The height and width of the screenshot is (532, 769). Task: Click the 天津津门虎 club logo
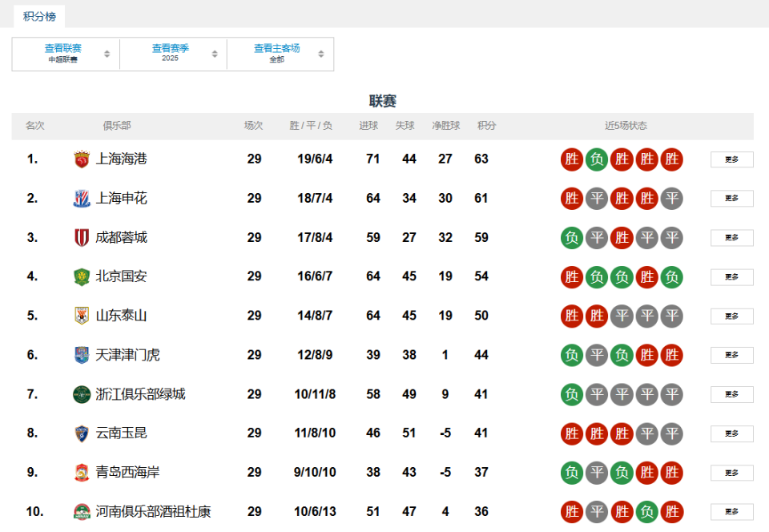pyautogui.click(x=82, y=355)
